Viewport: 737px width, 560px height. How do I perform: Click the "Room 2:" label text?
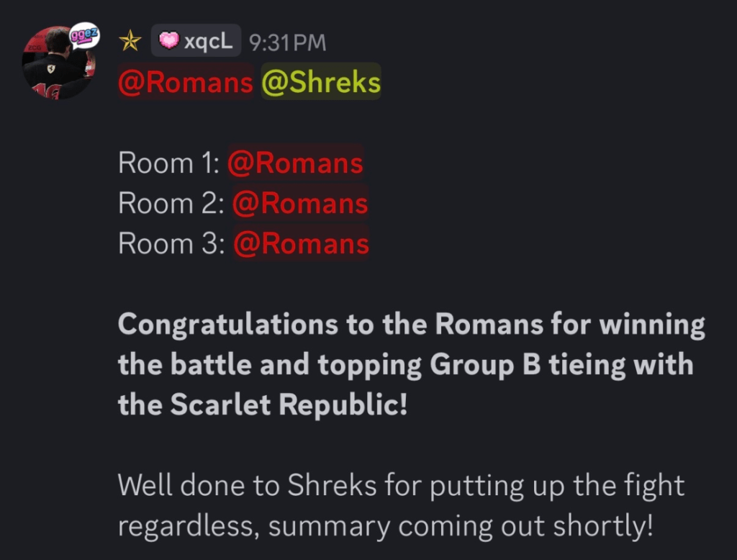tap(171, 204)
